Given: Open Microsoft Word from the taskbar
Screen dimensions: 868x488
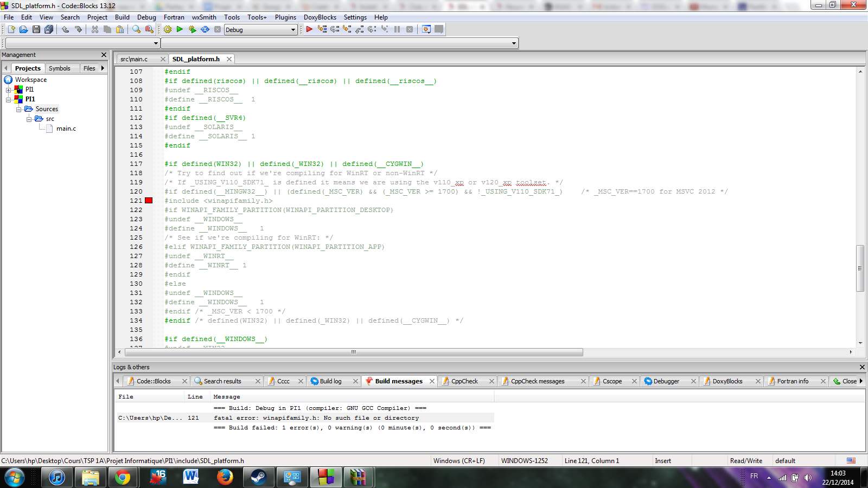Looking at the screenshot, I should [x=190, y=477].
